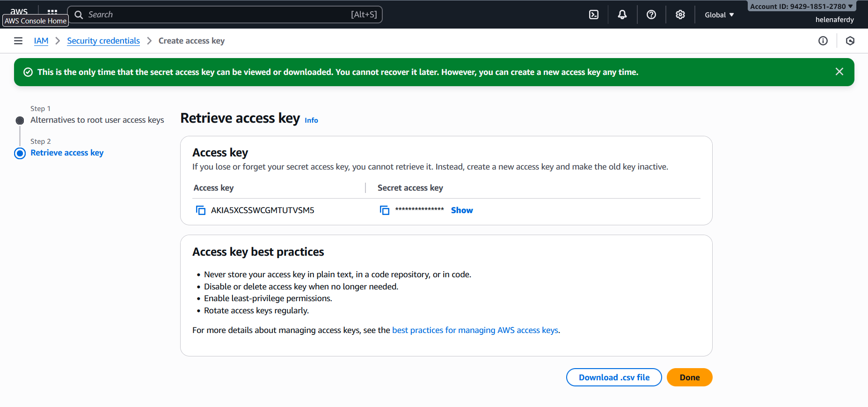
Task: Expand the Global region dropdown
Action: tap(719, 15)
